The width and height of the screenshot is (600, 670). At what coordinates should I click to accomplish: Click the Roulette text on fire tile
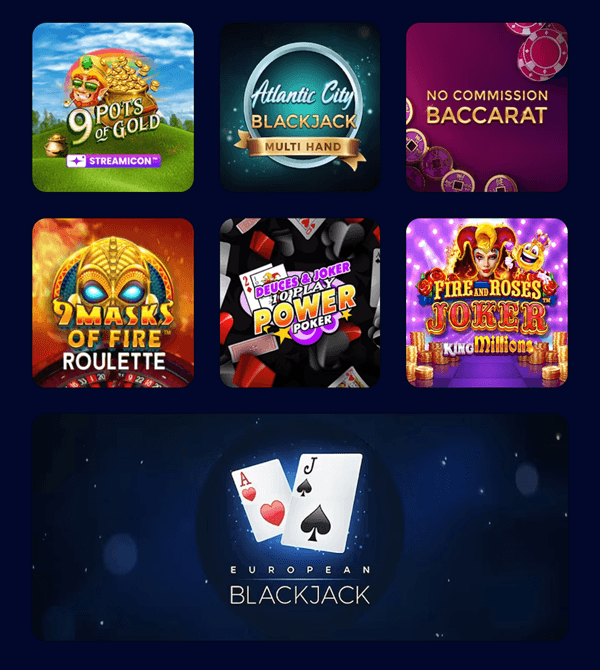click(x=114, y=361)
